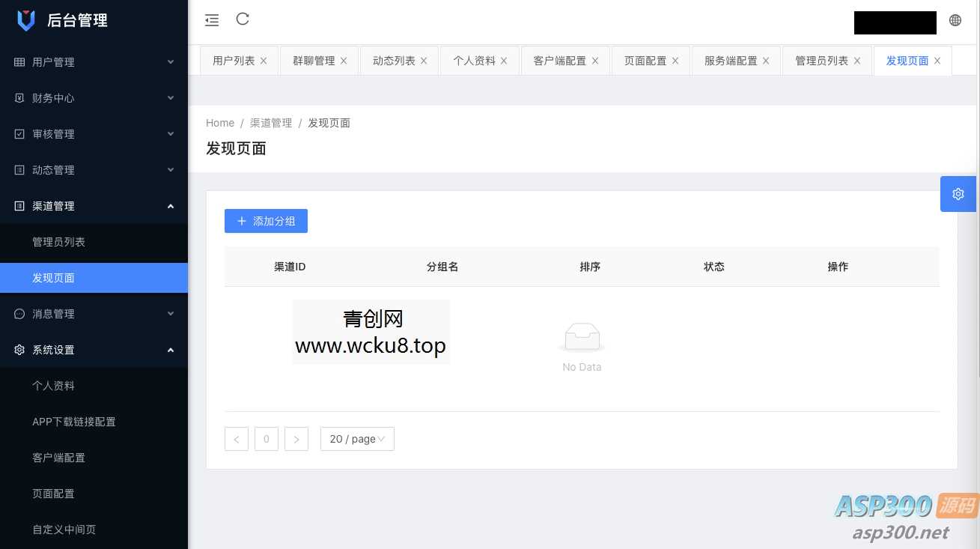The width and height of the screenshot is (980, 549).
Task: Click the next page arrow in pagination
Action: click(x=296, y=439)
